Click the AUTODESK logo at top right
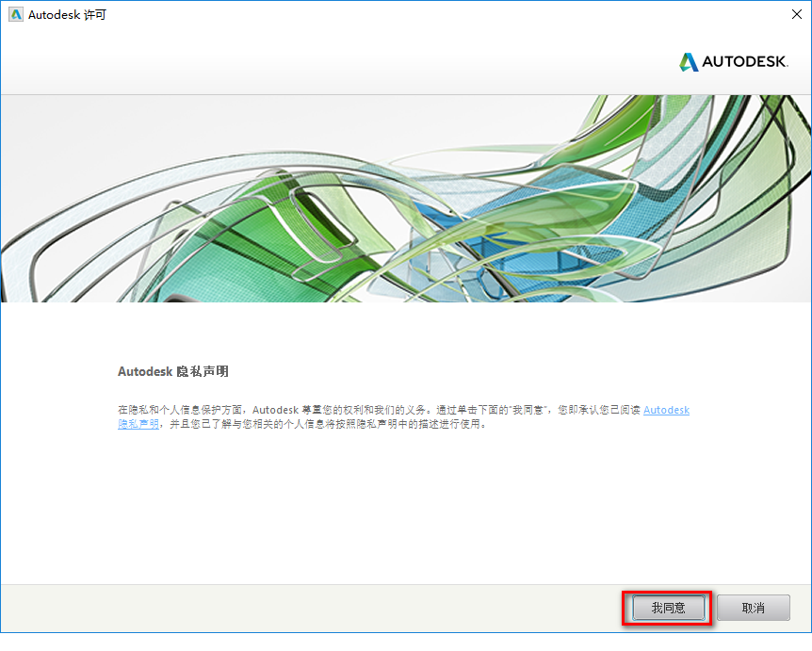Image resolution: width=812 pixels, height=651 pixels. pos(733,60)
